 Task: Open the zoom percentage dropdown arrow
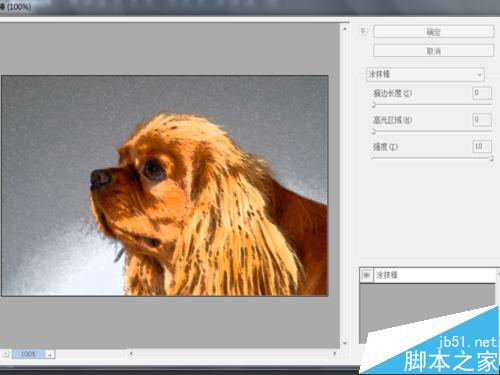coord(50,354)
